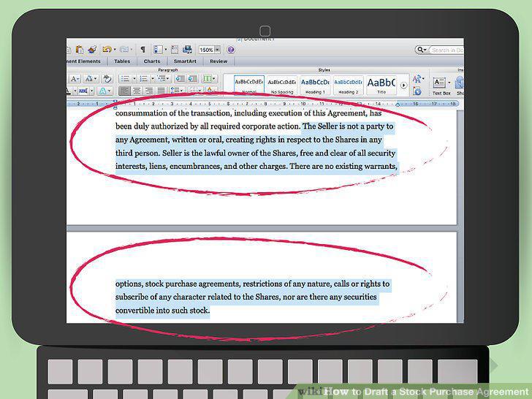This screenshot has height=399, width=532.
Task: Open the Sidebar view icon
Action: coord(158,50)
